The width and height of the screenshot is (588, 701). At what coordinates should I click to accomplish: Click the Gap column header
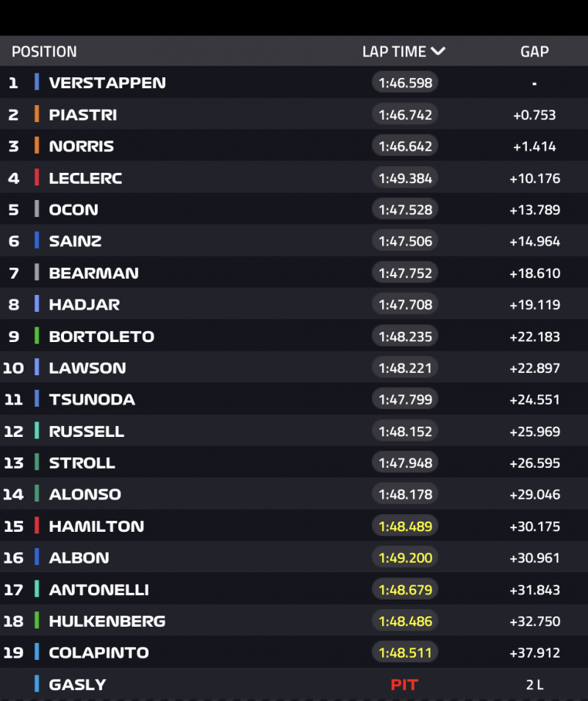coord(534,51)
